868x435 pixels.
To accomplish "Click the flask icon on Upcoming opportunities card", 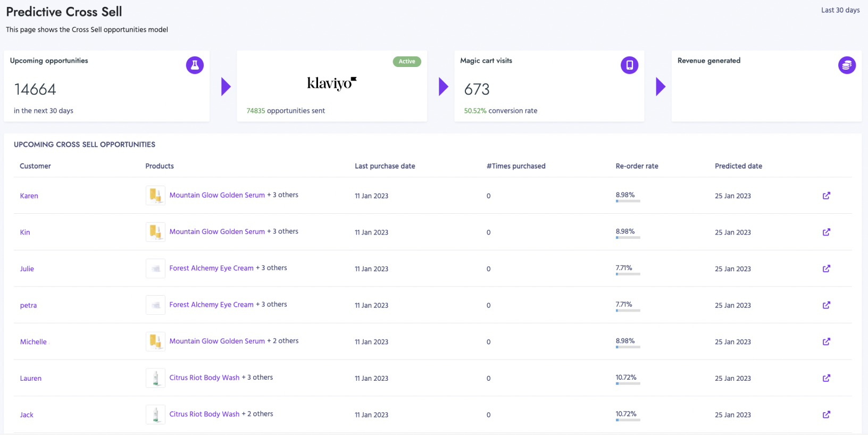I will pyautogui.click(x=195, y=65).
